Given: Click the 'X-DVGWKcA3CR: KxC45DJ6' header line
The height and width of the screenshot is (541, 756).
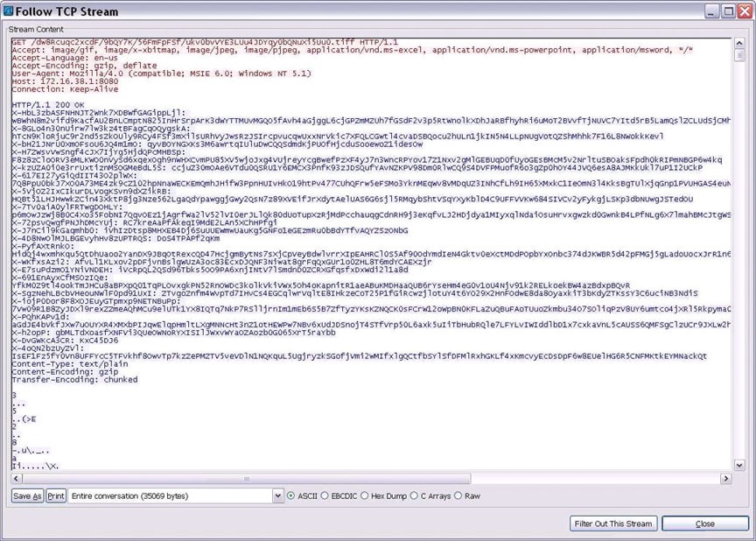Looking at the screenshot, I should (65, 340).
